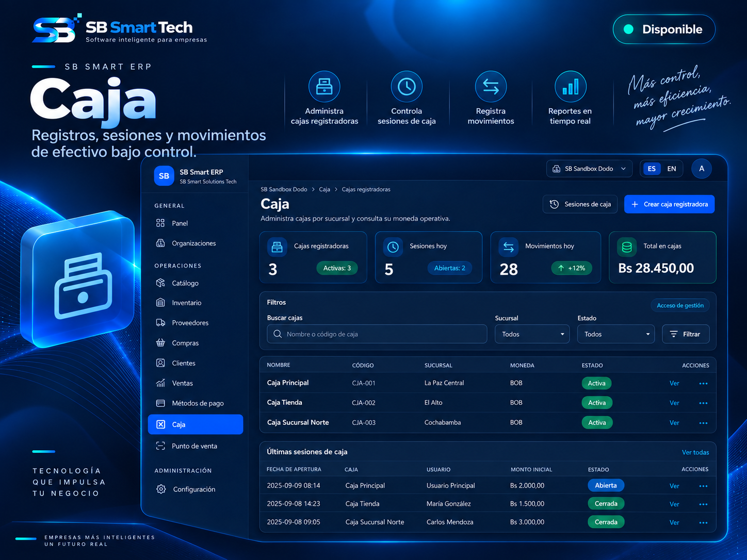Image resolution: width=747 pixels, height=560 pixels.
Task: Select the Métodos de pago card icon
Action: pos(160,403)
